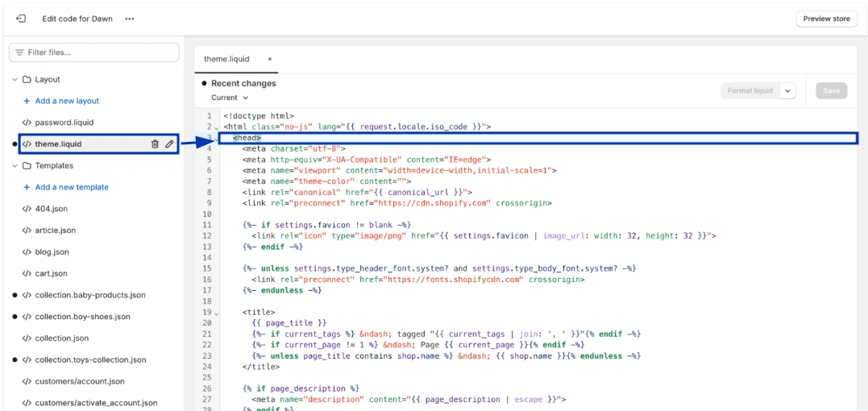Collapse the Templates folder chevron
Viewport: 868px width, 411px height.
coord(15,165)
